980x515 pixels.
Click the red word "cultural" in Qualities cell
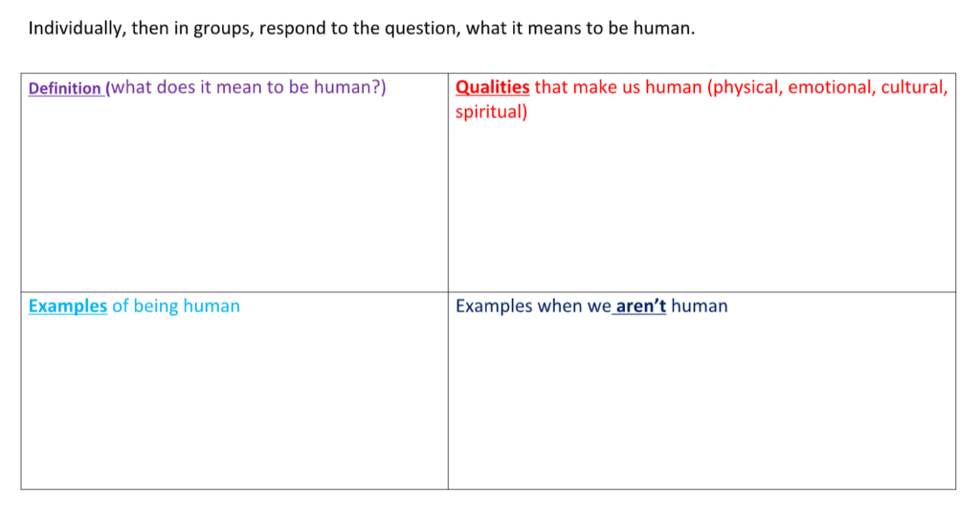(913, 88)
